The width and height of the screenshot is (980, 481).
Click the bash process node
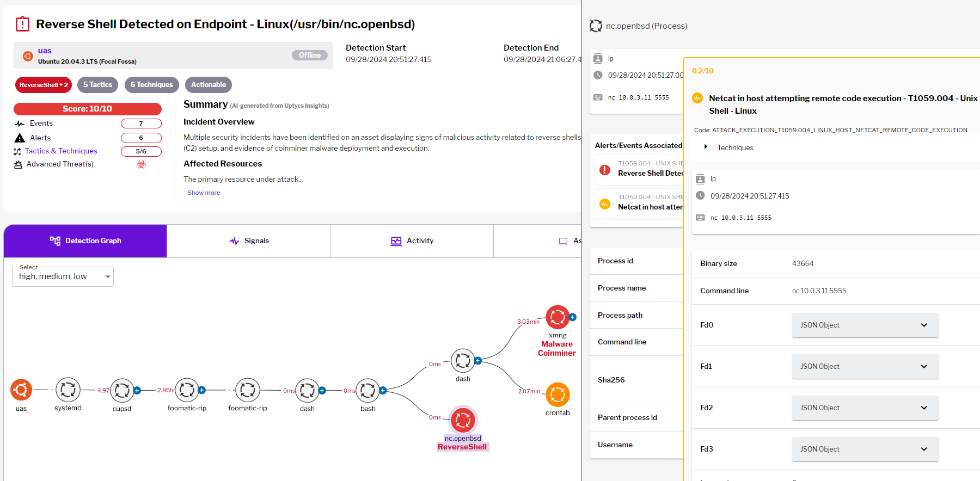point(367,390)
